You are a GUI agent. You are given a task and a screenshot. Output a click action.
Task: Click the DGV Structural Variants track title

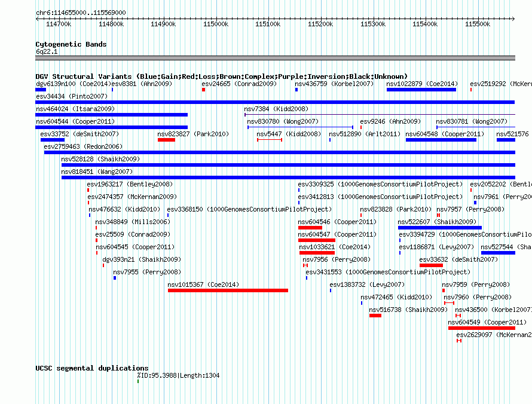[222, 76]
